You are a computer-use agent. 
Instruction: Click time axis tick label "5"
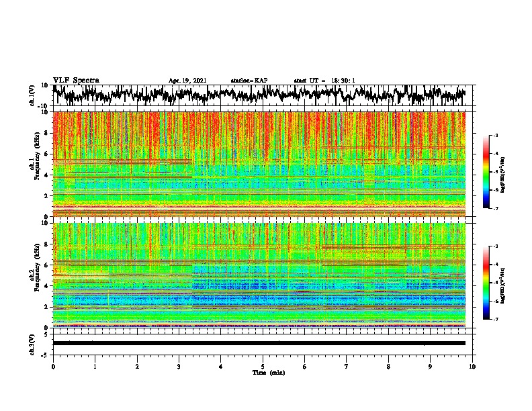click(x=263, y=367)
